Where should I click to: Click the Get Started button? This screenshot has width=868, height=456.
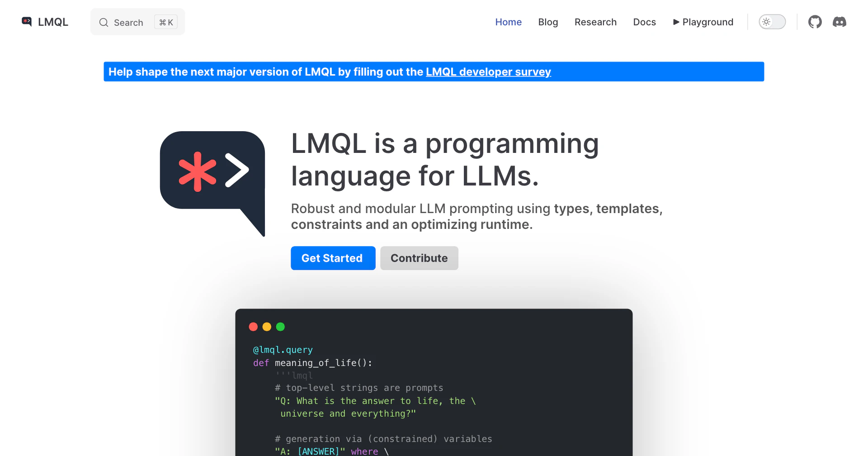click(333, 258)
